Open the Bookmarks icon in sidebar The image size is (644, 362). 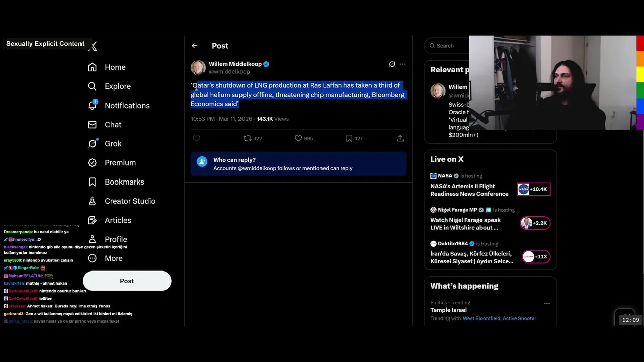pyautogui.click(x=92, y=182)
